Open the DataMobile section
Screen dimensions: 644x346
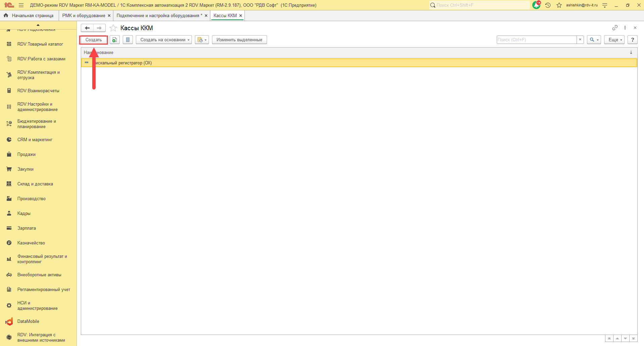pyautogui.click(x=38, y=321)
